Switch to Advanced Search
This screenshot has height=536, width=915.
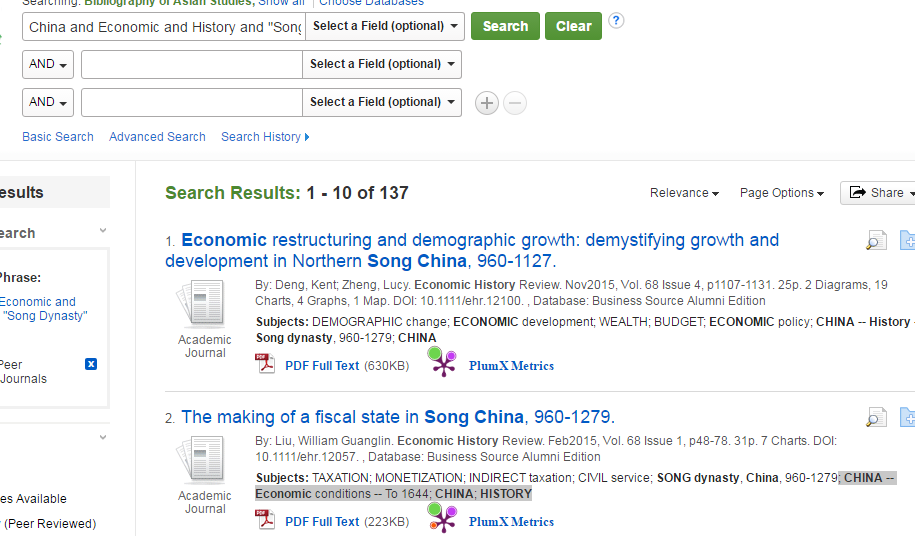tap(157, 137)
